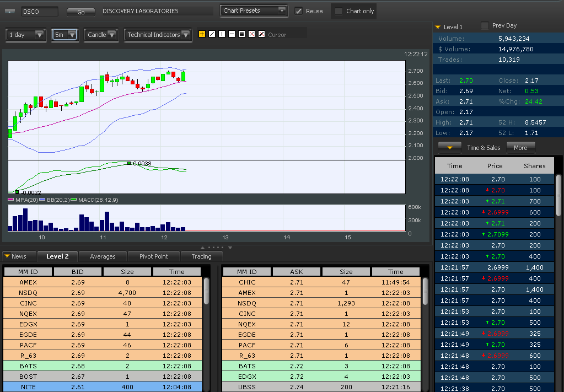Click the multi-line retracement tool icon
The image size is (564, 392).
(241, 34)
